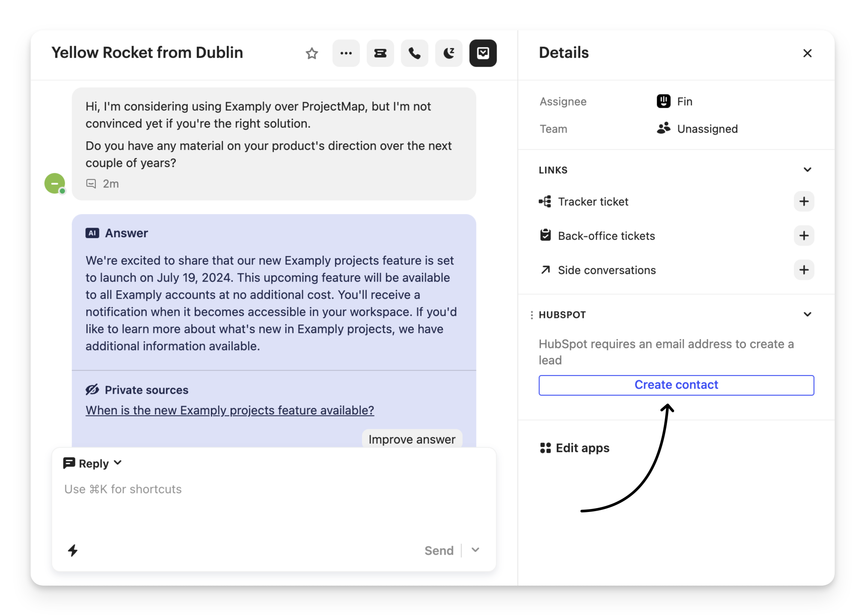Screen dimensions: 865x616
Task: Add a Back-office ticket link
Action: pyautogui.click(x=803, y=236)
